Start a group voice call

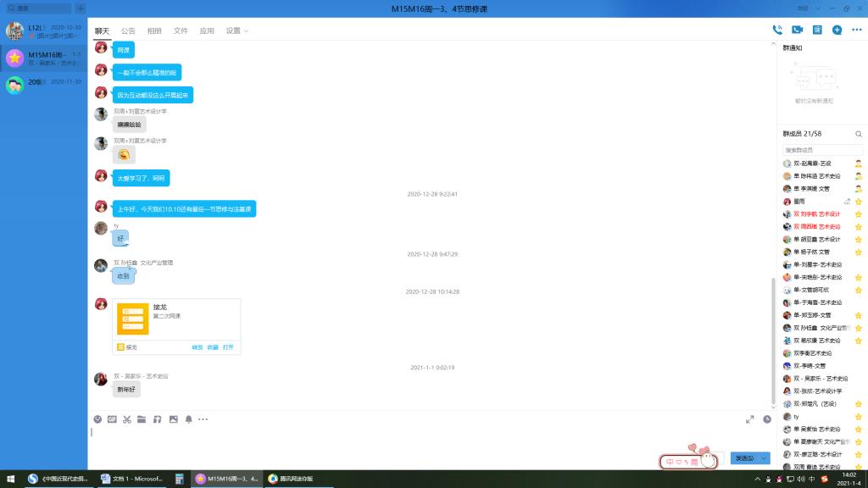[x=777, y=30]
